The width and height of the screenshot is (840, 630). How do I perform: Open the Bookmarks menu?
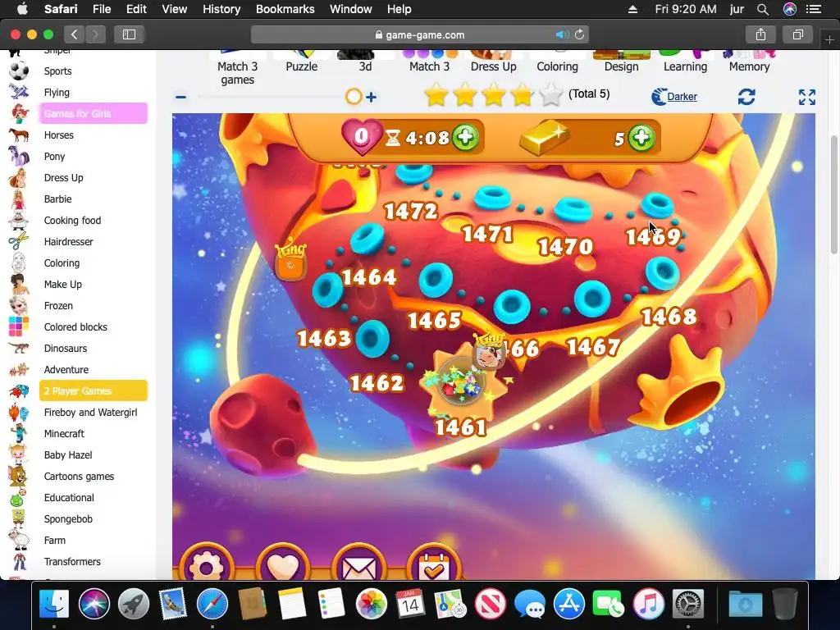coord(285,9)
